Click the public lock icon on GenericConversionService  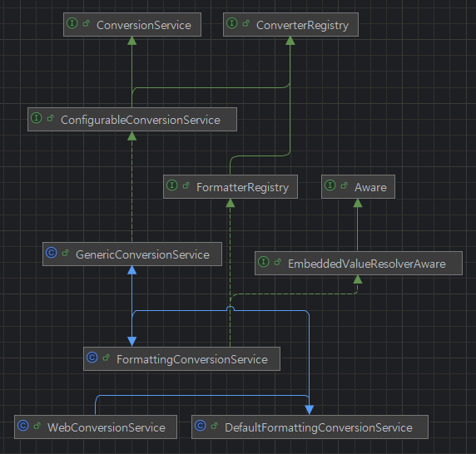coord(65,253)
